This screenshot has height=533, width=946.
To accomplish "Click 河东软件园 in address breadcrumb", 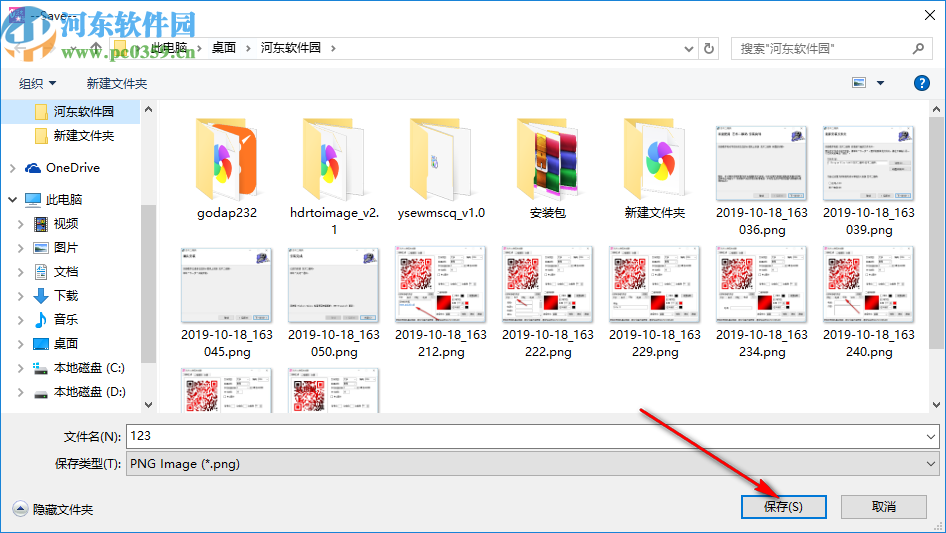I will (291, 48).
